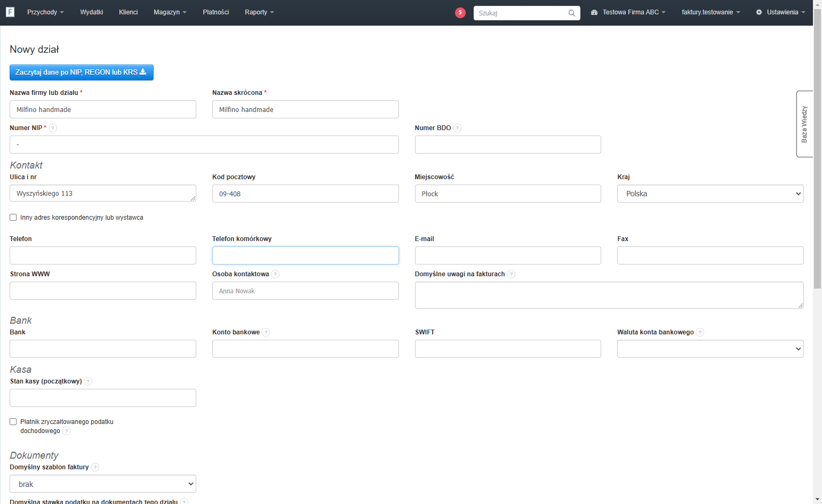Show help for Domyślne uwagi na fakturach
The width and height of the screenshot is (822, 504).
point(511,274)
